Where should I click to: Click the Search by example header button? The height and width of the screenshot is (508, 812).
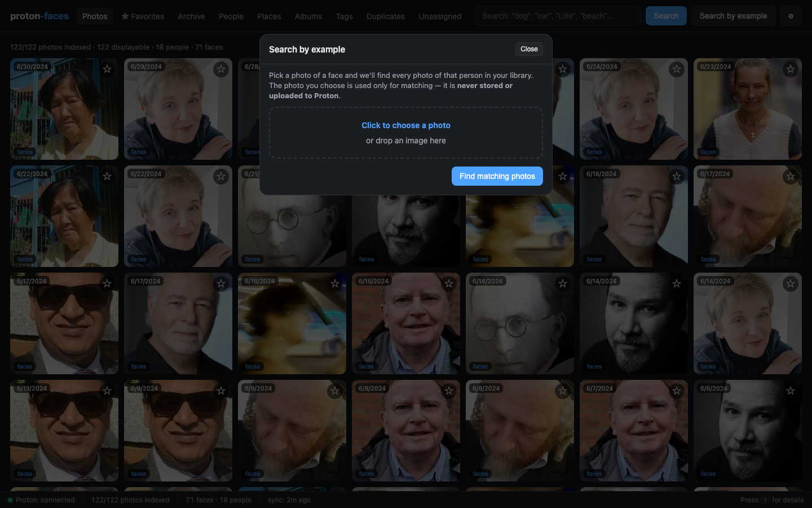[x=733, y=16]
